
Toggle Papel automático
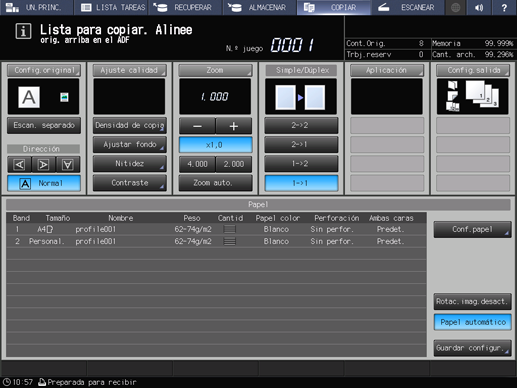472,322
